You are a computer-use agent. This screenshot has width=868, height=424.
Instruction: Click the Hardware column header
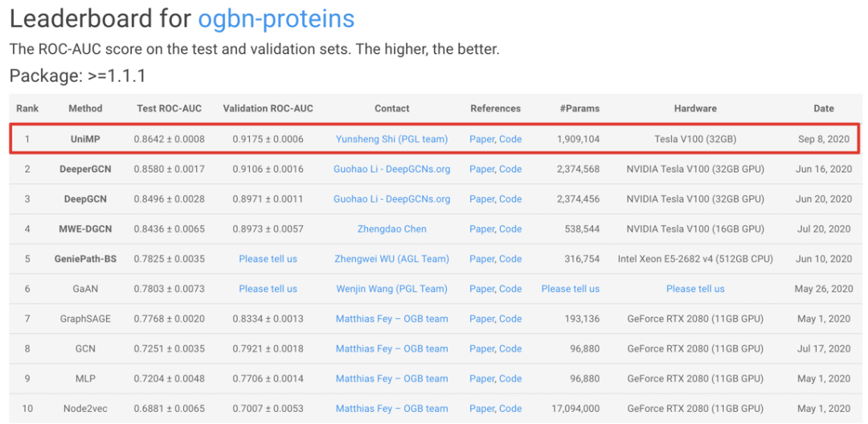(x=695, y=108)
